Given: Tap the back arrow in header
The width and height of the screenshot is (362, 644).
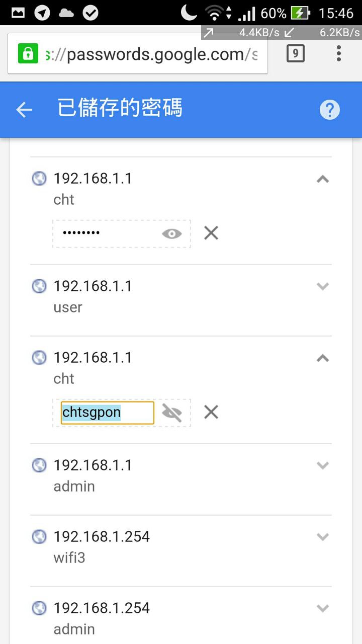Looking at the screenshot, I should point(24,110).
